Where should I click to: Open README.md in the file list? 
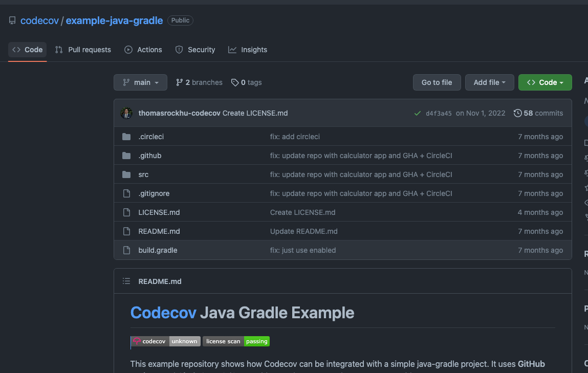[x=159, y=231]
